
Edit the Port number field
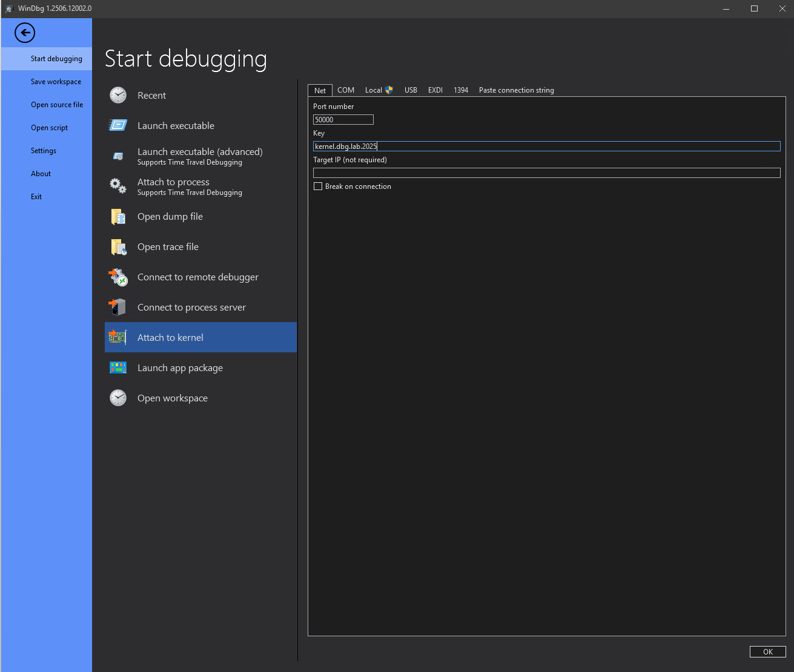(343, 119)
